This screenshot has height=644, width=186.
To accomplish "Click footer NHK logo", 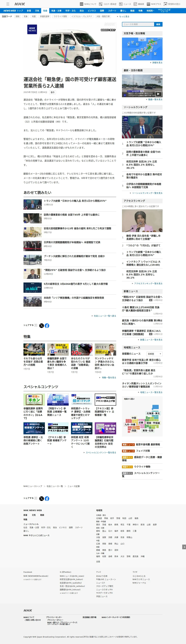I will coord(28,610).
